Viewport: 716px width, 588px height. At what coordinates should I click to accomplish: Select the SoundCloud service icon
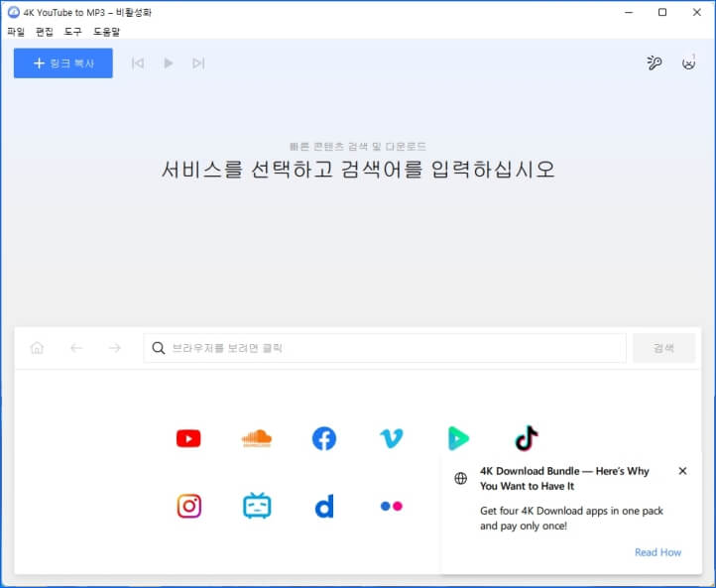tap(256, 438)
